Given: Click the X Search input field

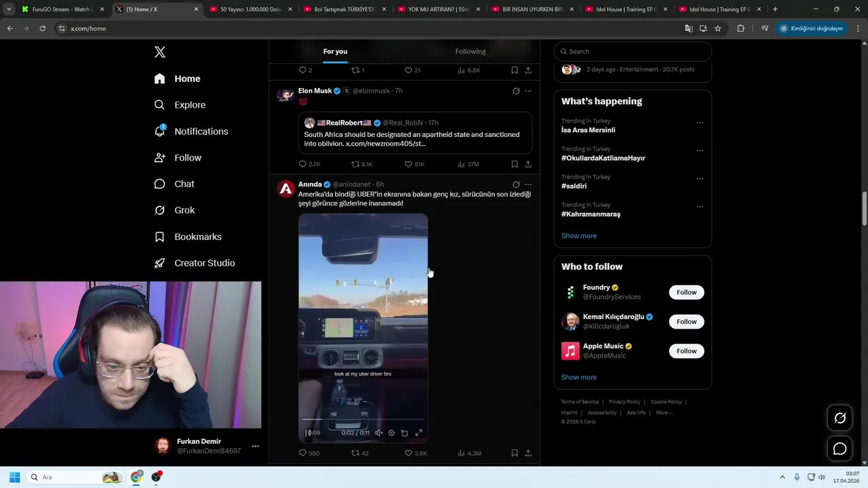Looking at the screenshot, I should (633, 52).
